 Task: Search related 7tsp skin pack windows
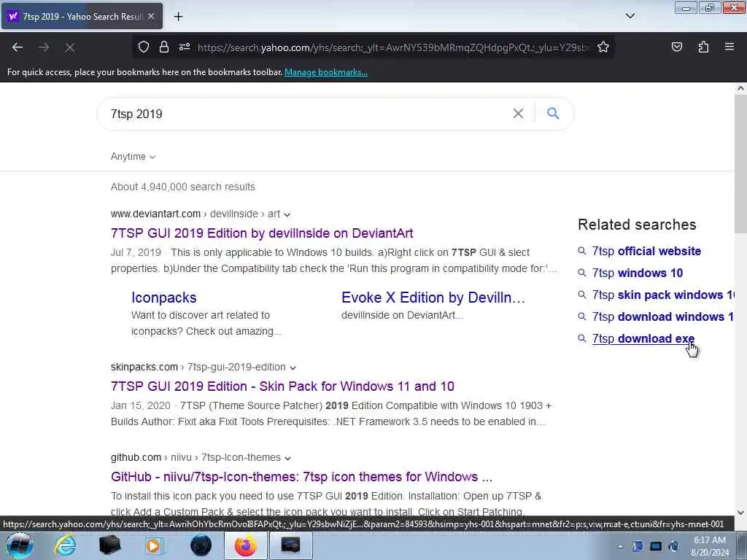[x=662, y=295]
